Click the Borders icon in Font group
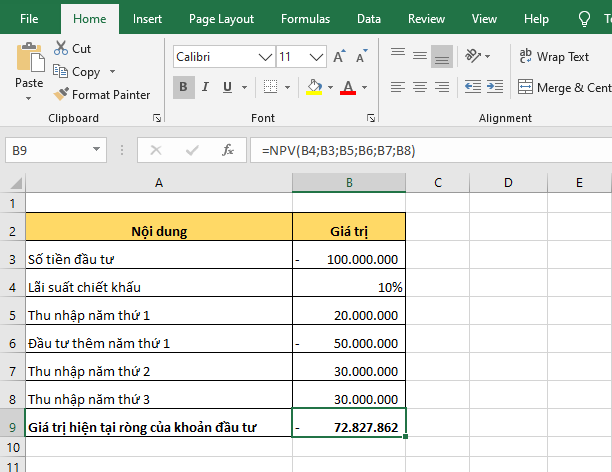612x472 pixels. click(x=272, y=88)
